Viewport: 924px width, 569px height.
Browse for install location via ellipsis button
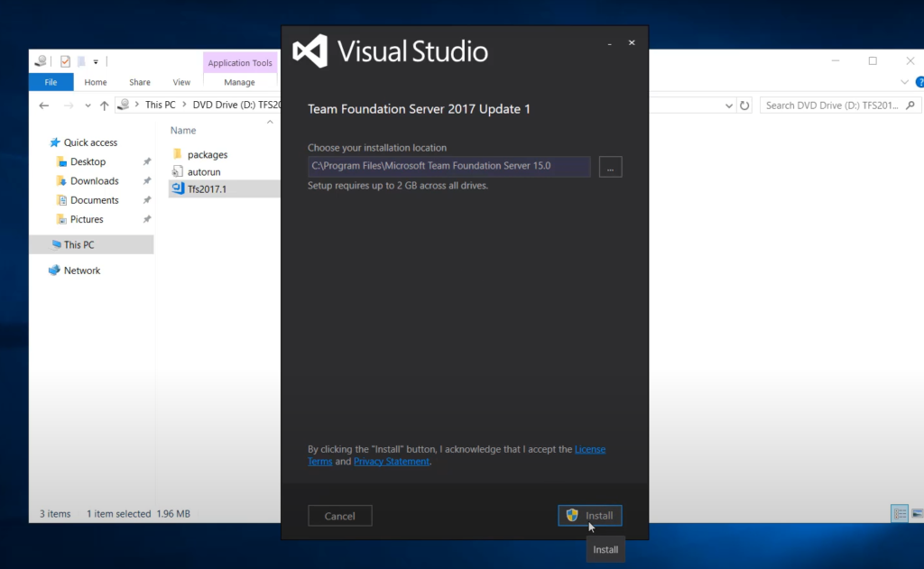pos(611,168)
